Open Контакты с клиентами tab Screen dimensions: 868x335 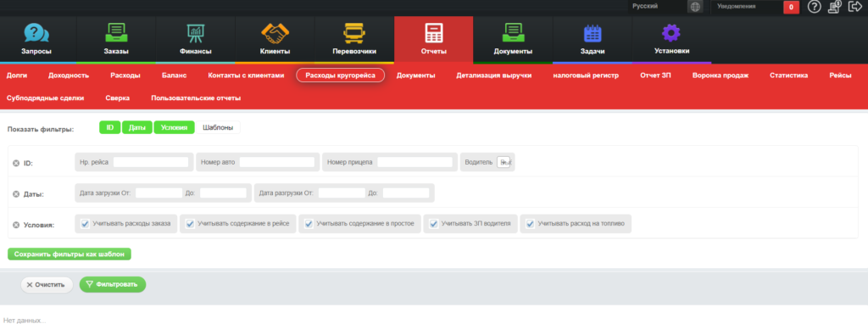coord(246,75)
